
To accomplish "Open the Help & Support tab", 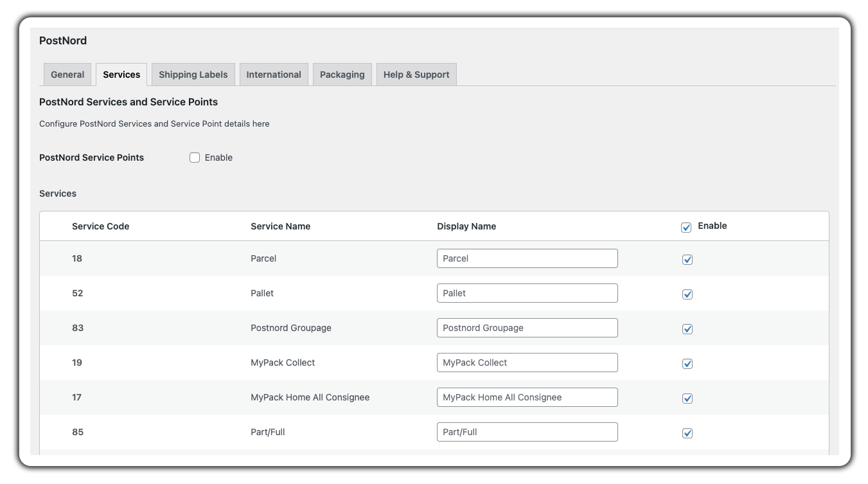I will tap(416, 75).
